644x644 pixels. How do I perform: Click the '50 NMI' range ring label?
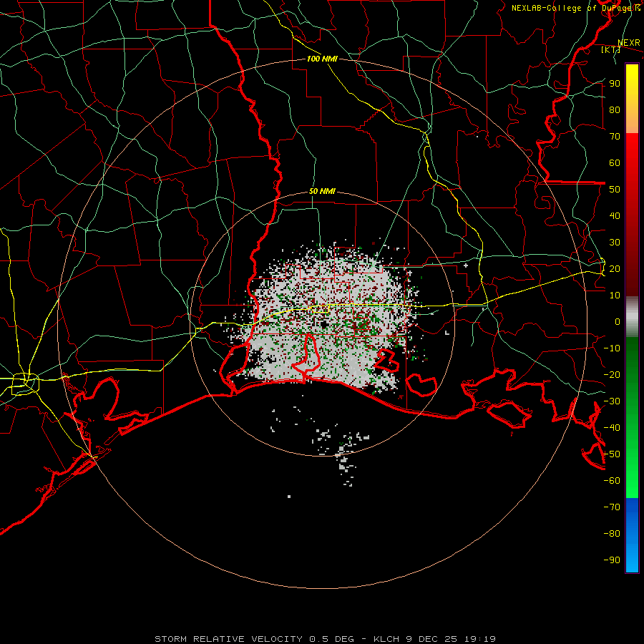(x=322, y=191)
